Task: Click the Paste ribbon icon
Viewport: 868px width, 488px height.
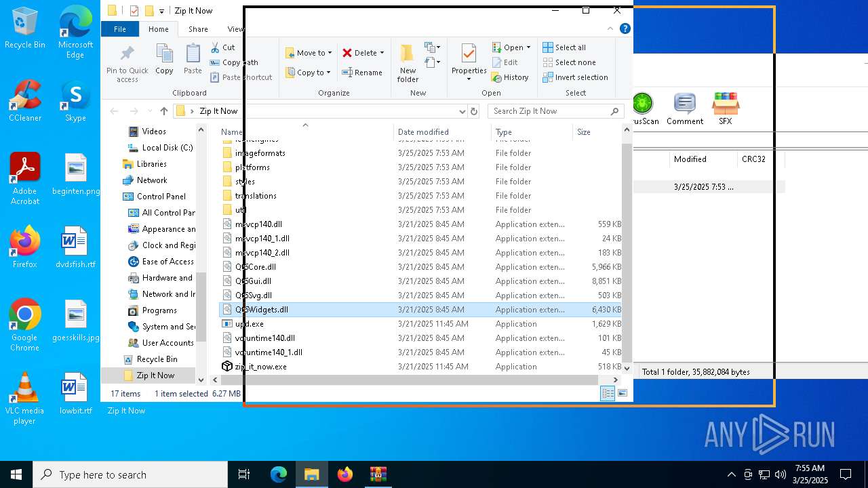Action: point(193,54)
